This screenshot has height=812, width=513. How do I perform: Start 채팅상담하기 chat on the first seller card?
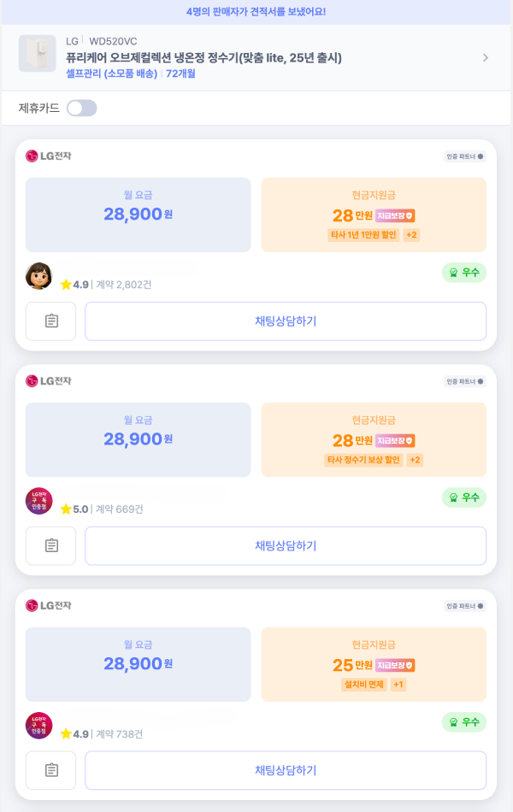(285, 321)
